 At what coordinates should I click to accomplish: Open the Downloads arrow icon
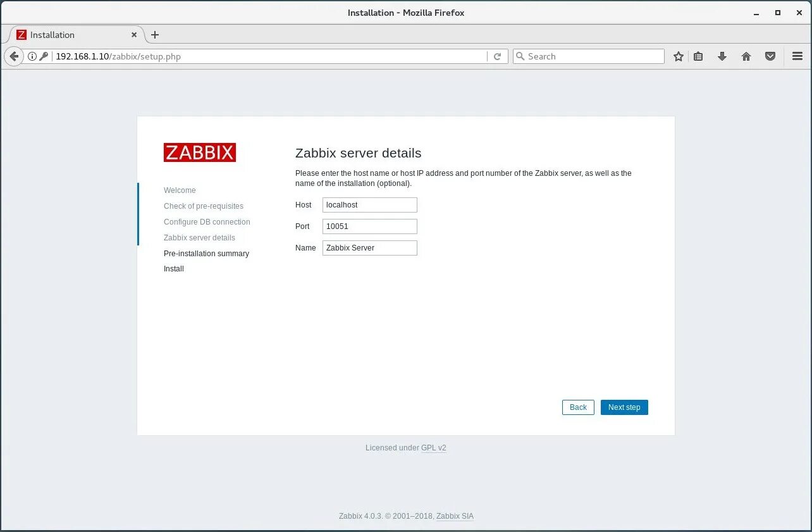pos(722,56)
